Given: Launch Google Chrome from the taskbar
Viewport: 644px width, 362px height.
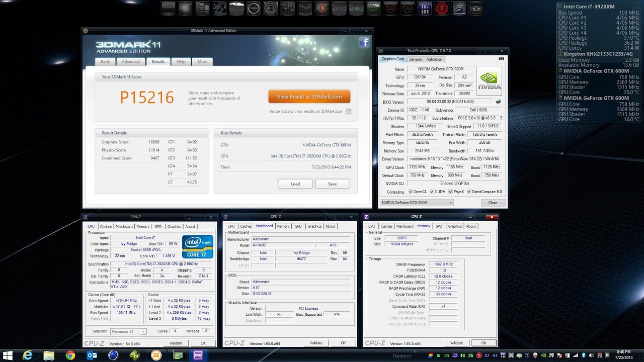Looking at the screenshot, I should tap(70, 355).
